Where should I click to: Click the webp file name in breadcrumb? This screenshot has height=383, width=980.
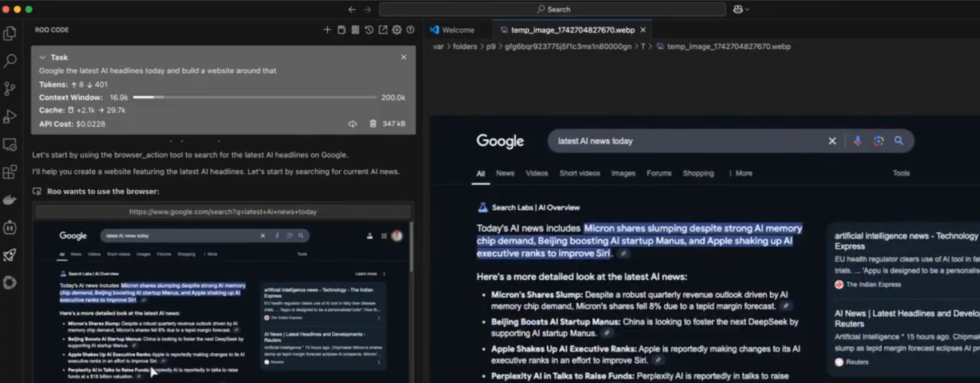pos(728,46)
